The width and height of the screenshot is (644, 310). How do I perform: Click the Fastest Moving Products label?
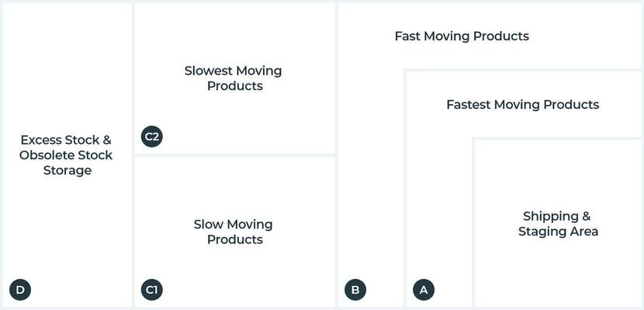(x=523, y=105)
